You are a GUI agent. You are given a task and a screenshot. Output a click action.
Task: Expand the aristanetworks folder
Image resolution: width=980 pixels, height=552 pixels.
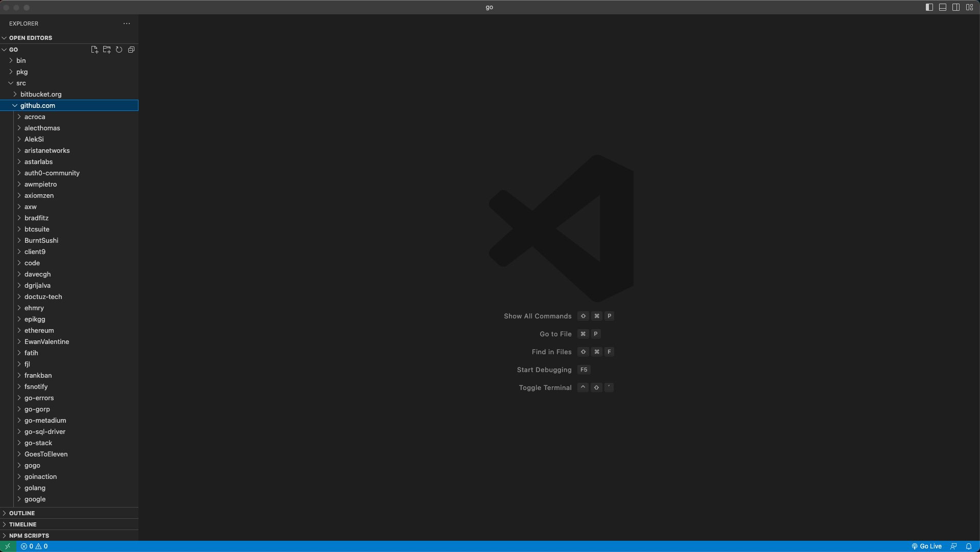click(x=69, y=150)
